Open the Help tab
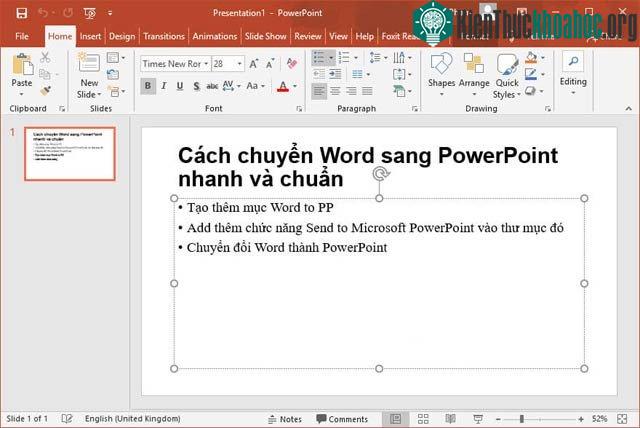Viewport: 640px width, 428px height. (x=364, y=36)
